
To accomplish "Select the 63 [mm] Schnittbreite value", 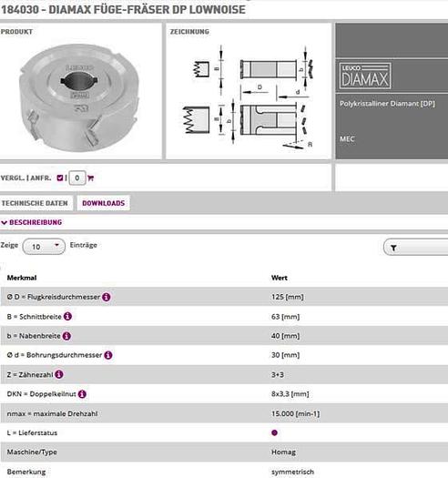I will click(285, 317).
